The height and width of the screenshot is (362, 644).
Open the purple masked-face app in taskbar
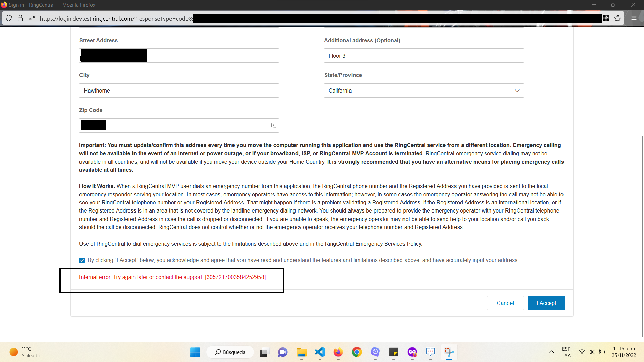412,352
